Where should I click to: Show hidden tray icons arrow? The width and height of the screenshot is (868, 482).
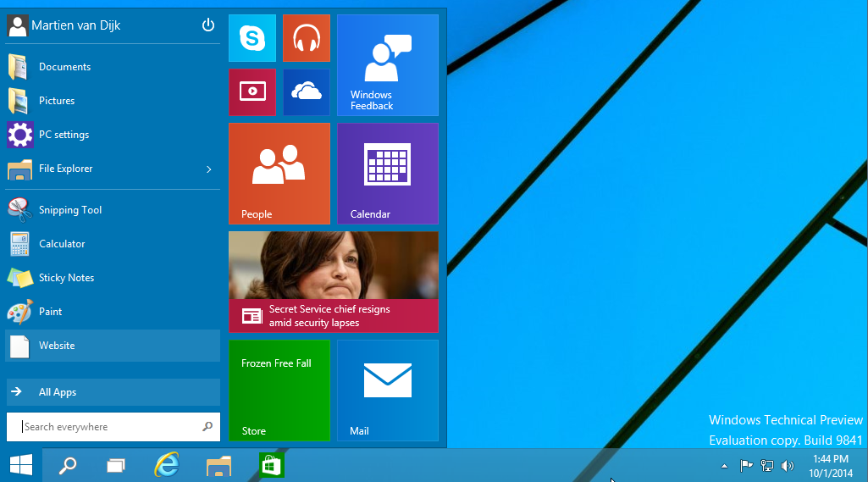tap(724, 466)
